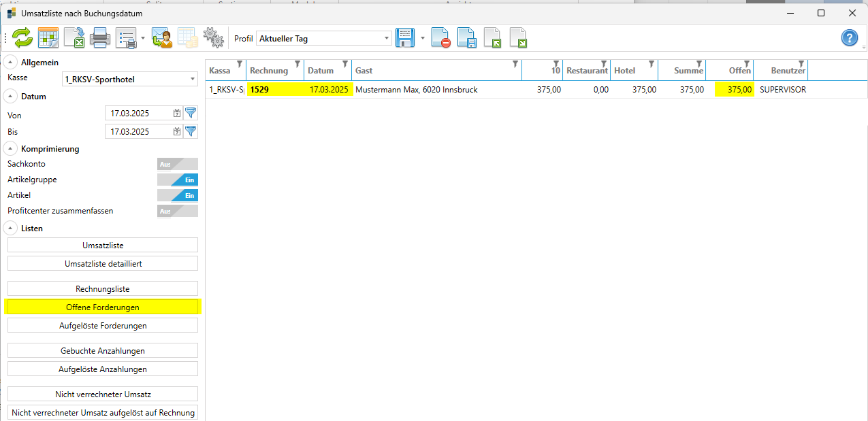Click the filter funnel next to Von date
This screenshot has height=421, width=868.
click(191, 114)
